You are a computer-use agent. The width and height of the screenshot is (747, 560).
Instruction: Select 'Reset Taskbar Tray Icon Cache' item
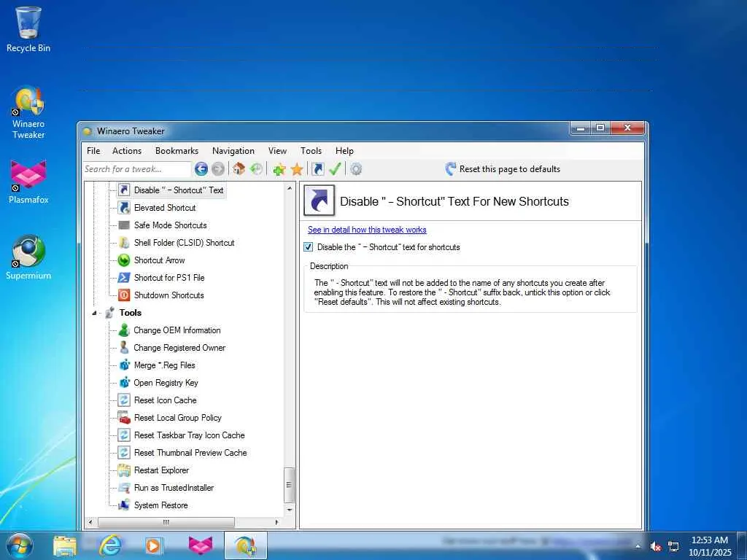click(x=189, y=435)
